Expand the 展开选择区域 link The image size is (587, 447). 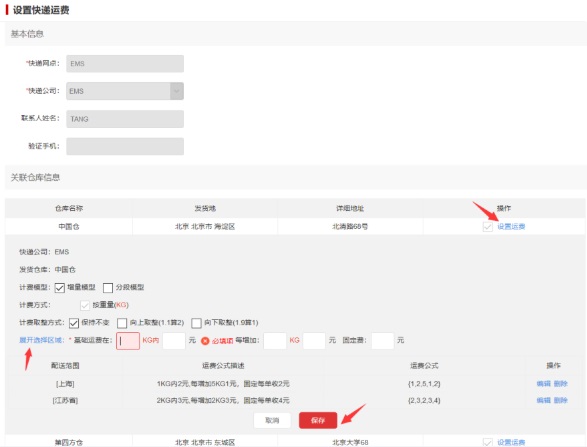point(41,340)
